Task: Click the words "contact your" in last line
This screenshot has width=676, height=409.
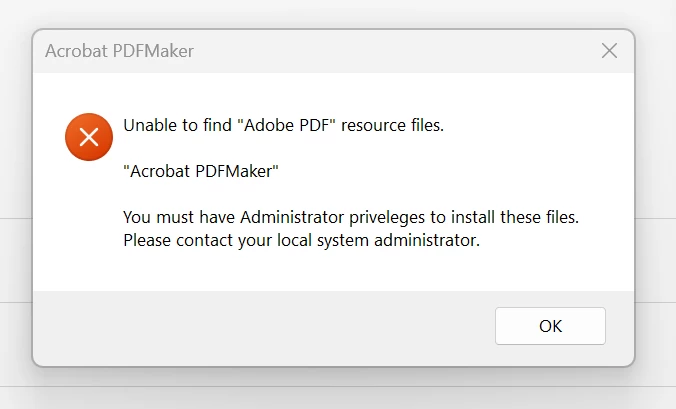Action: pos(225,240)
